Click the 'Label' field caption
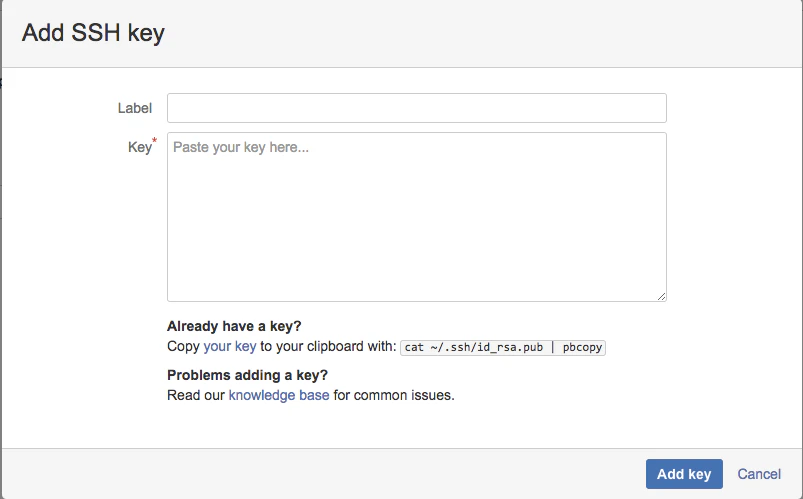This screenshot has height=499, width=803. (x=135, y=108)
